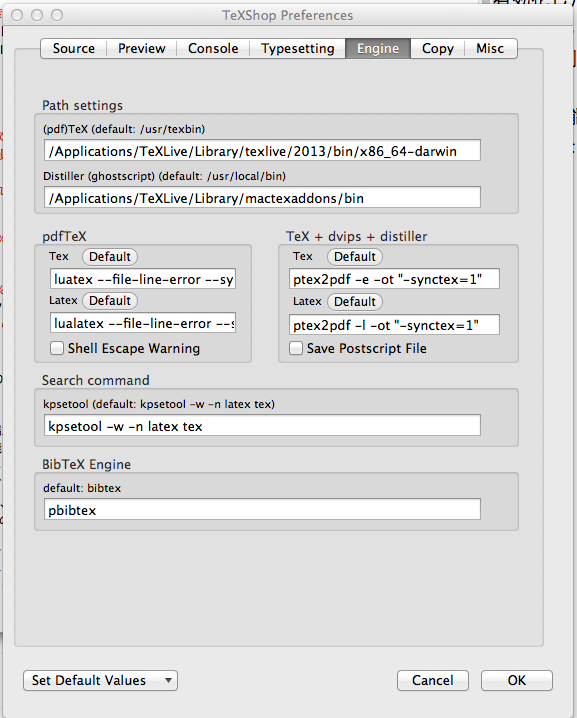
Task: Click the 'default: bibtex' hint text
Action: coord(82,488)
